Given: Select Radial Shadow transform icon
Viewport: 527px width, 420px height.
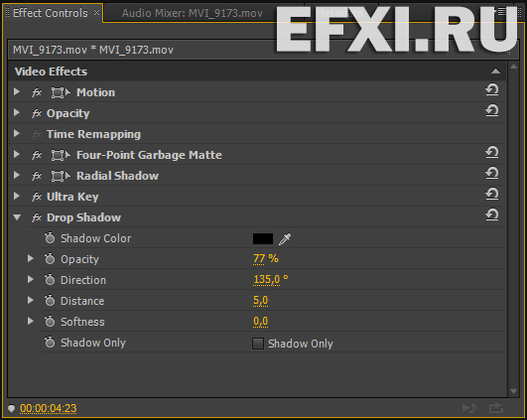Looking at the screenshot, I should pos(61,176).
